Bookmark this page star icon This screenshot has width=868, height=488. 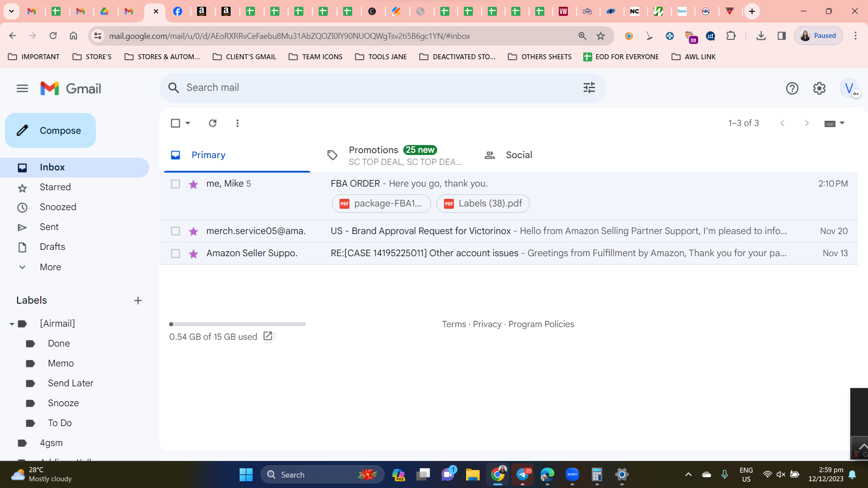pos(600,36)
